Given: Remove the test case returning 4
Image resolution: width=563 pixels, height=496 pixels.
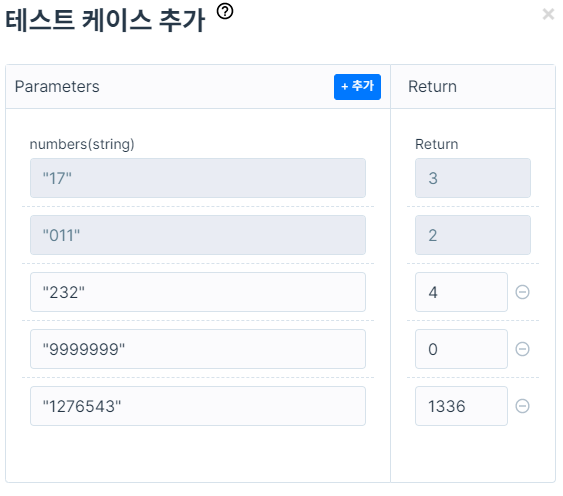Looking at the screenshot, I should tap(522, 292).
